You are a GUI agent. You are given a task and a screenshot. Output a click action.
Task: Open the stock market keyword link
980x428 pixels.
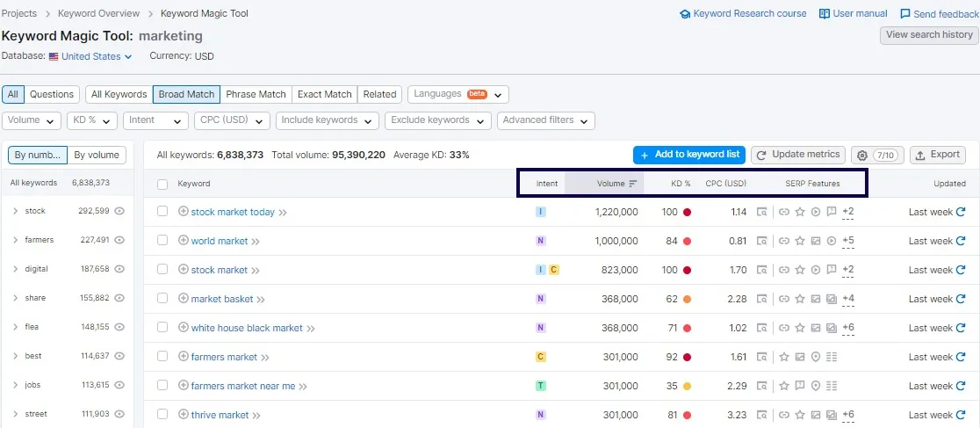[220, 270]
